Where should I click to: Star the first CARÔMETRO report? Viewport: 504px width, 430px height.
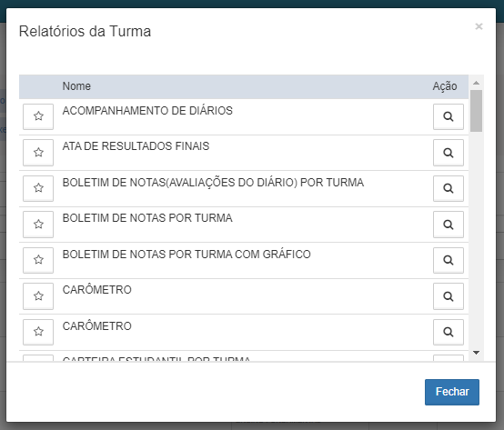point(38,296)
